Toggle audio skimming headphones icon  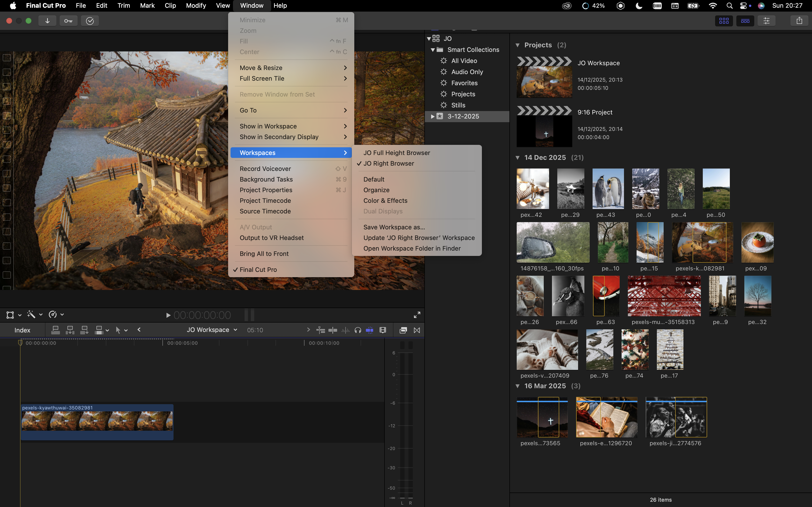coord(358,330)
